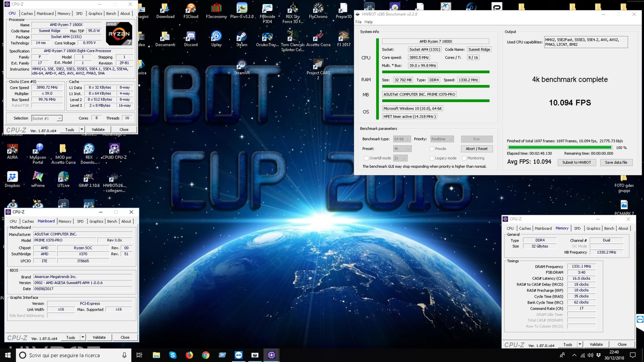Launch the Uplay desktop icon
The width and height of the screenshot is (644, 362).
[x=216, y=39]
